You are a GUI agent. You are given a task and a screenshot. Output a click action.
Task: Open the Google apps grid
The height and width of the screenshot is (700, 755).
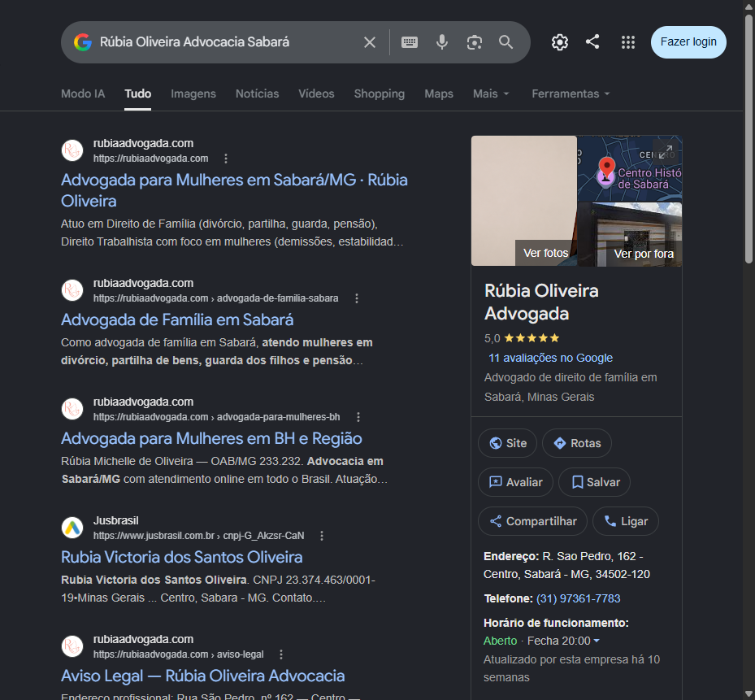pos(628,42)
